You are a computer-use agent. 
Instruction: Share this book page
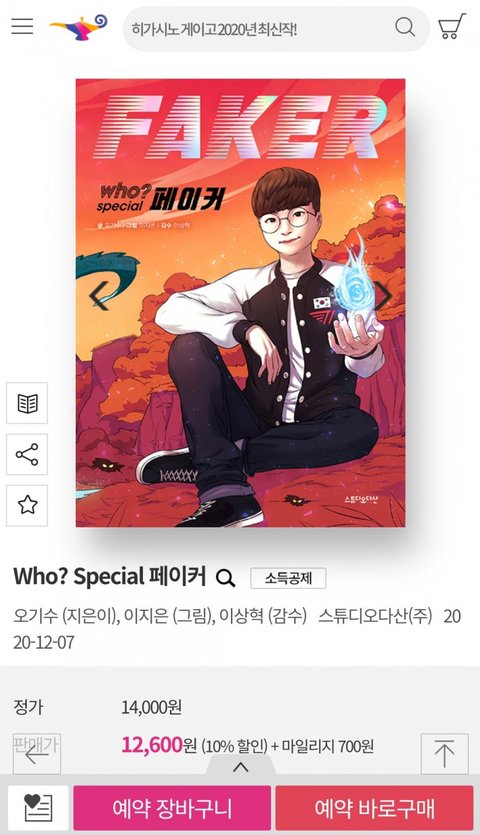click(27, 454)
